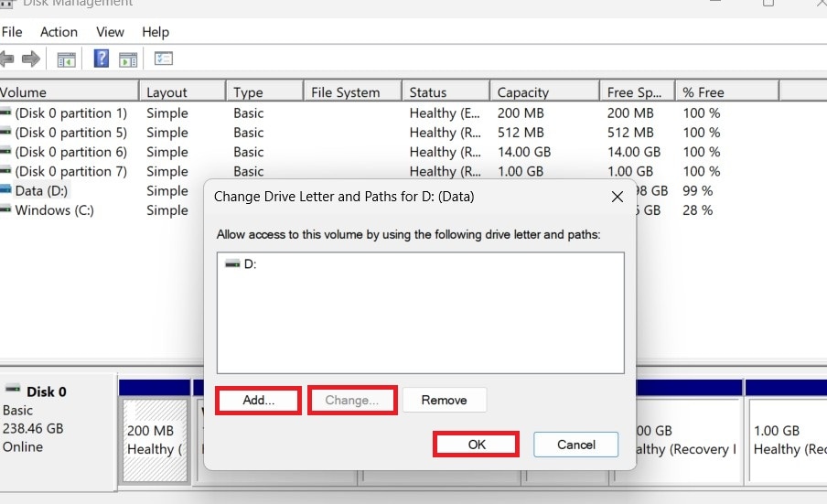Confirm dialog with OK button
The height and width of the screenshot is (504, 827).
pos(477,445)
